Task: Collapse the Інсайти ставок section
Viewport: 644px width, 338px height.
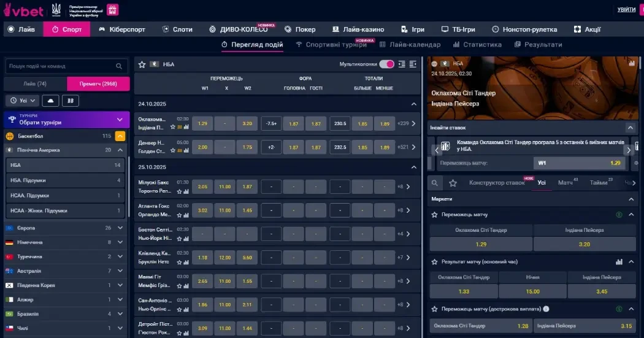Action: tap(630, 128)
